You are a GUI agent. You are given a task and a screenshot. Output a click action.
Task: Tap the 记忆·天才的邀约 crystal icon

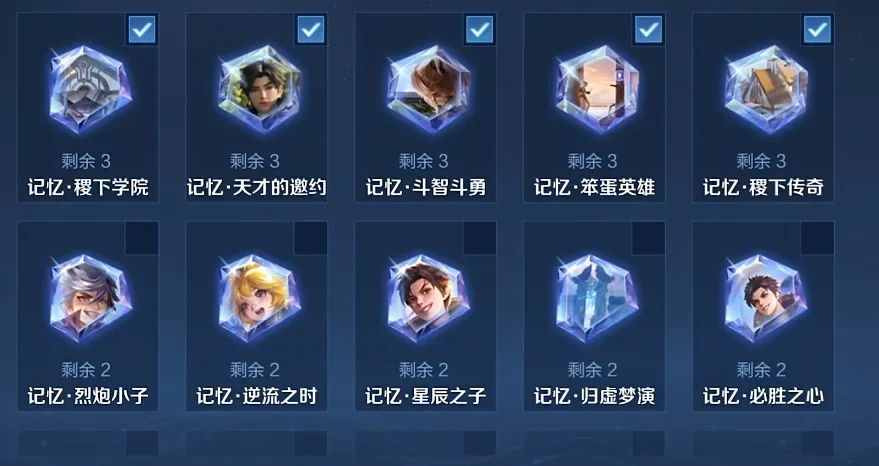pyautogui.click(x=258, y=90)
